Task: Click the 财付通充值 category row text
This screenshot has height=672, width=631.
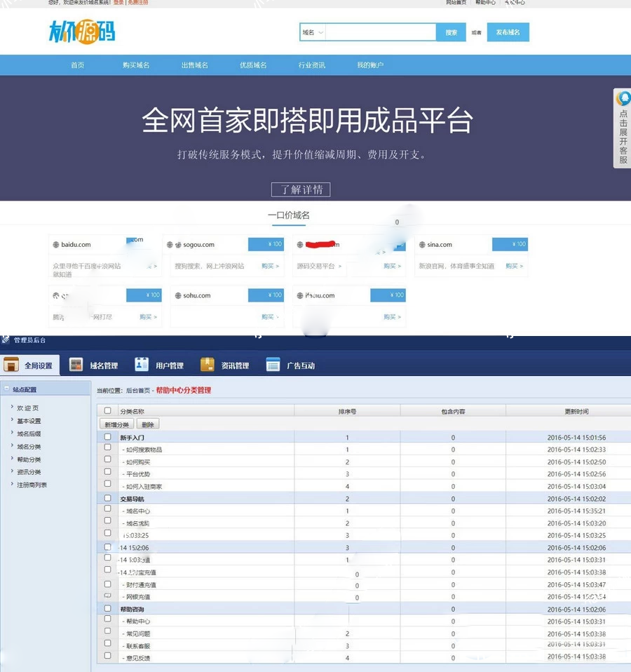Action: click(141, 584)
